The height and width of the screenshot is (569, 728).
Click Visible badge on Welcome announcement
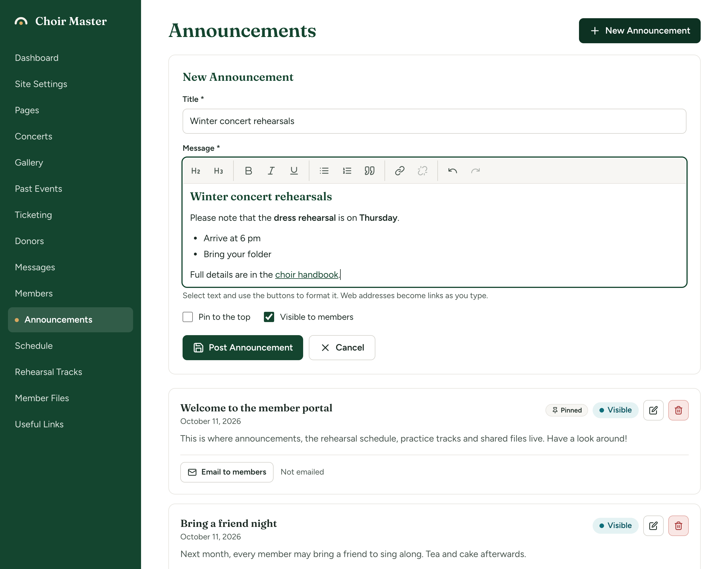coord(615,410)
